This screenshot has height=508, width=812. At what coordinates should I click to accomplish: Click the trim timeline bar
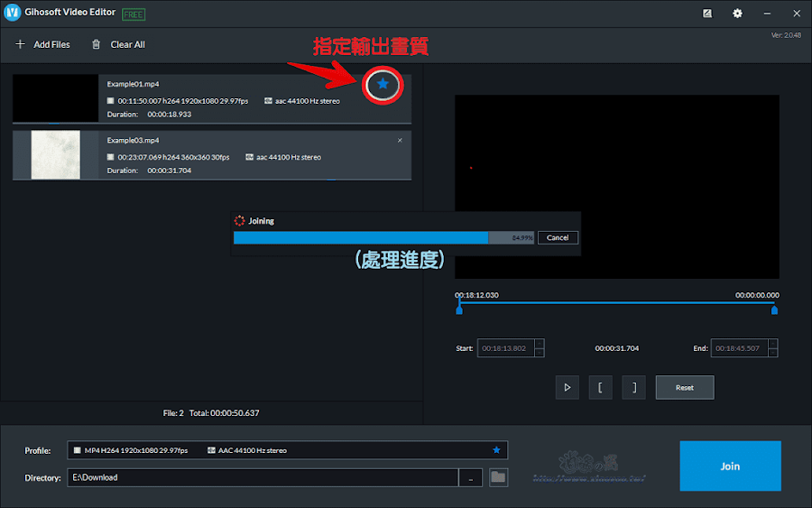[x=617, y=303]
